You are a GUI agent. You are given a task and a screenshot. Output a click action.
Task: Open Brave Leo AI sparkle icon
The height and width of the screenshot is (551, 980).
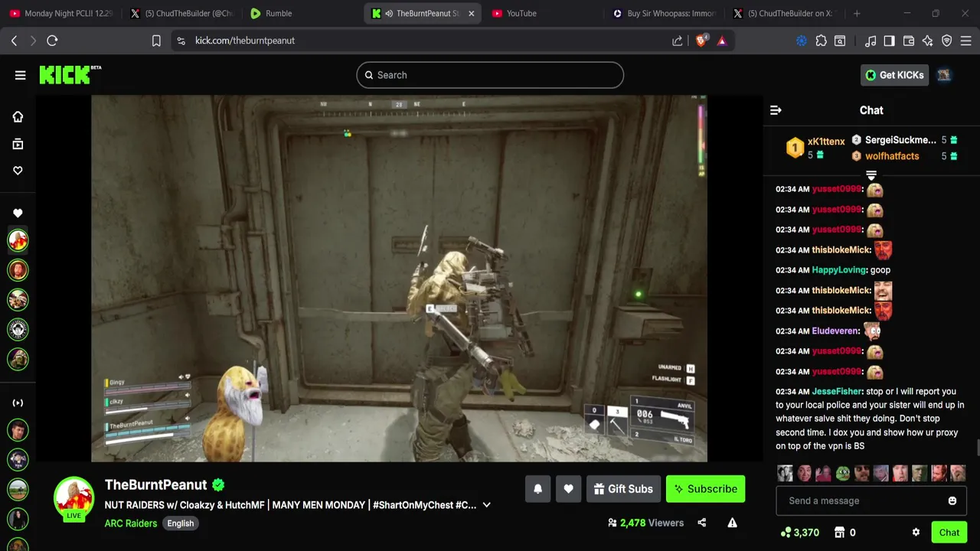[928, 41]
